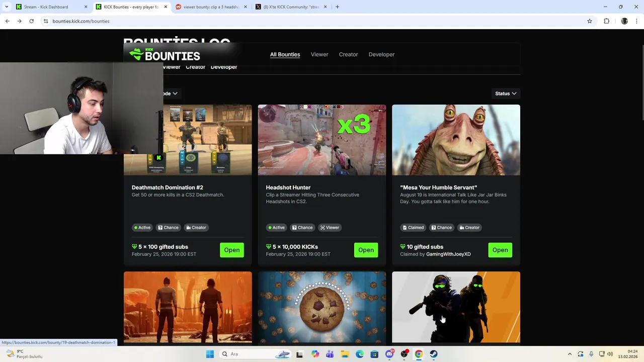The height and width of the screenshot is (362, 644).
Task: Open the Headshot Hunter bounty
Action: [366, 250]
